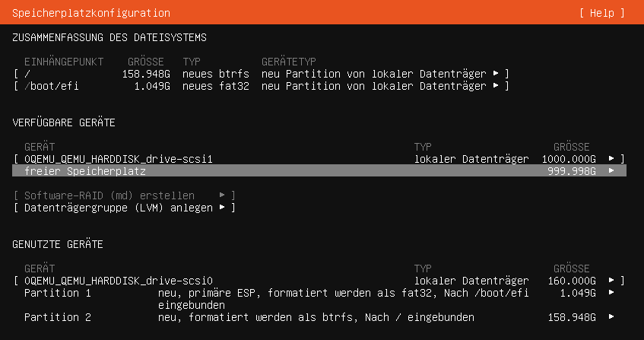Expand arrow beside 160.000G disk size
The height and width of the screenshot is (340, 644).
point(611,281)
